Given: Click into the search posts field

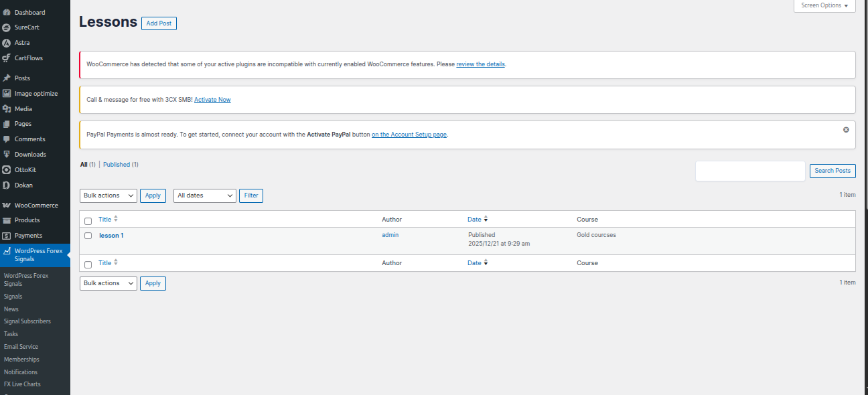Looking at the screenshot, I should [x=750, y=171].
